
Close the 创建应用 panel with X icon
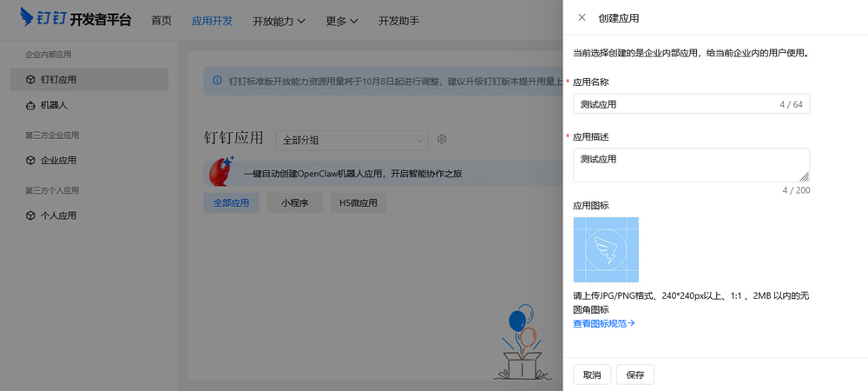tap(582, 17)
